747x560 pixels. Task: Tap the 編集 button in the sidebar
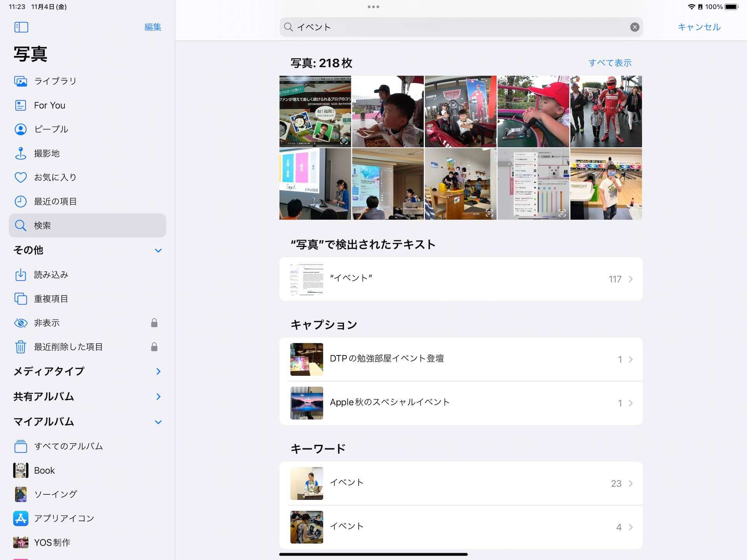(153, 27)
